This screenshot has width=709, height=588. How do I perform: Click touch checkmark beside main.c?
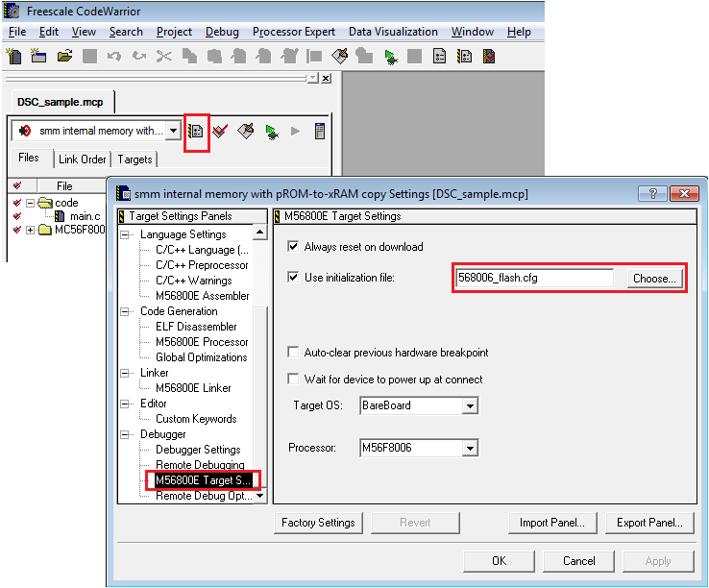pos(17,216)
